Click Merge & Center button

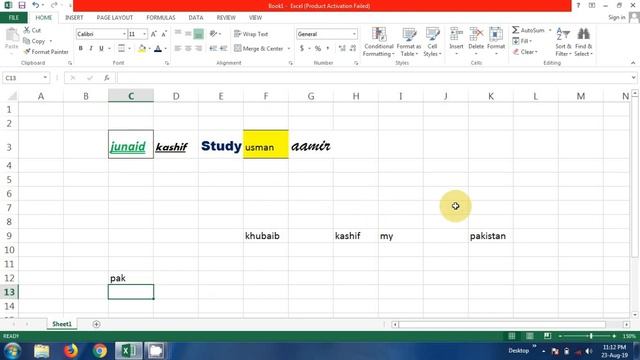point(259,49)
